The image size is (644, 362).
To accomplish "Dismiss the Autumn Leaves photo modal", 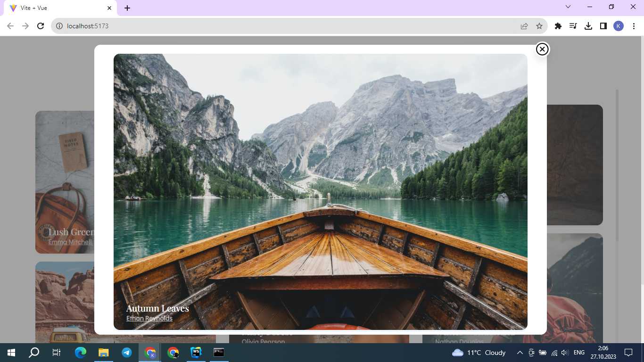I will (542, 49).
